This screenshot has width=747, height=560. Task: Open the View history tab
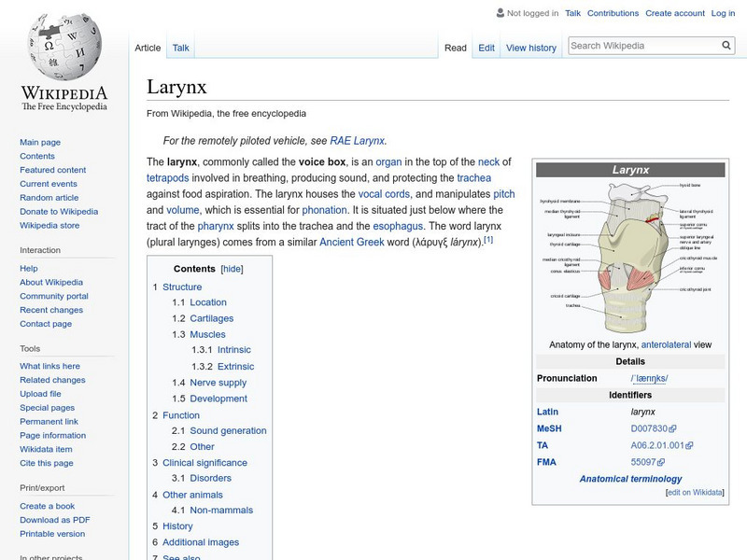point(531,48)
